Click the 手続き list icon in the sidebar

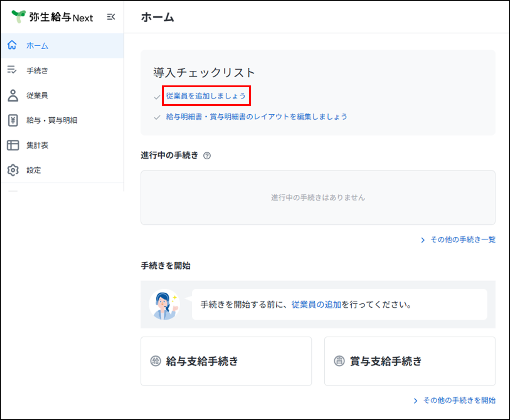click(12, 70)
